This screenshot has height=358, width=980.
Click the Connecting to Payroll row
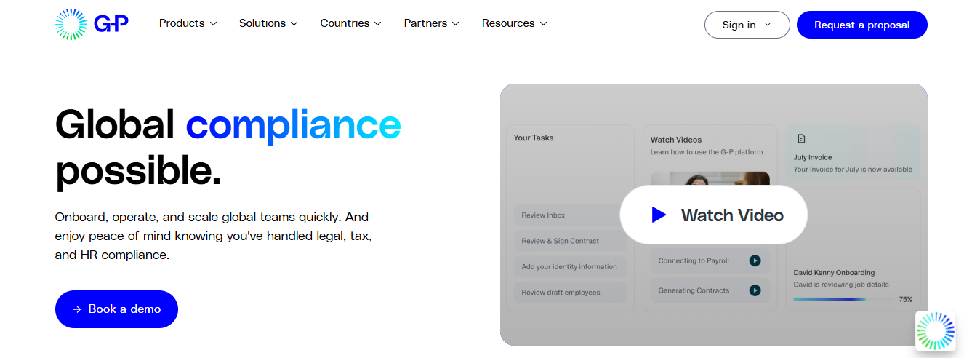pos(709,260)
